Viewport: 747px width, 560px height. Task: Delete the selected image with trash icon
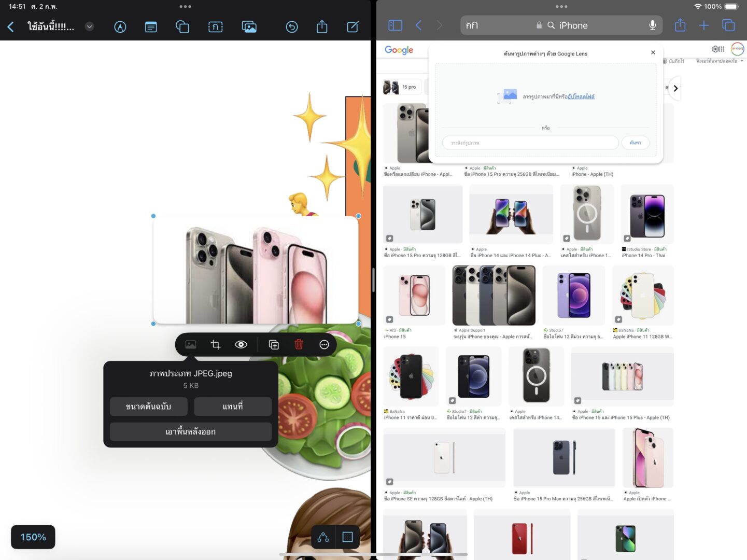pos(299,345)
